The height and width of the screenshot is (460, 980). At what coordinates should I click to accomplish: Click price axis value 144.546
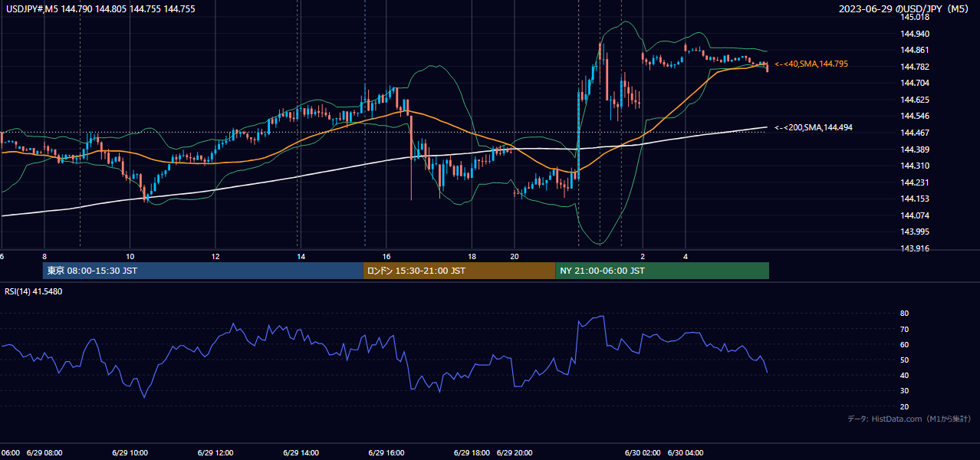pyautogui.click(x=915, y=116)
